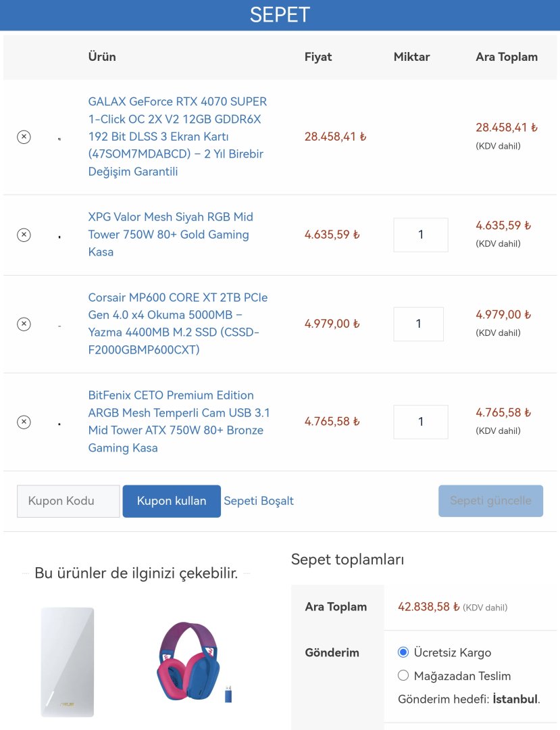
Task: Select Ücretsiz Kargo shipping option
Action: 403,652
